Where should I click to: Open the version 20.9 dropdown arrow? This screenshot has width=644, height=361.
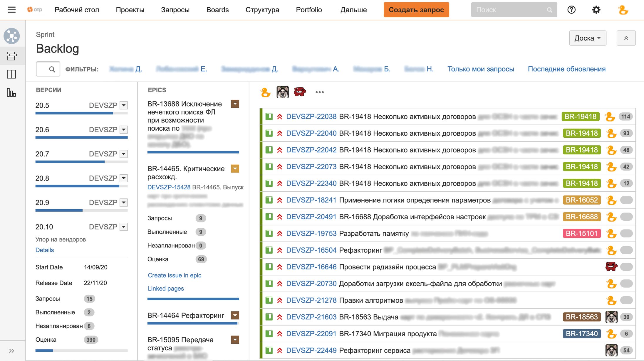pyautogui.click(x=124, y=203)
